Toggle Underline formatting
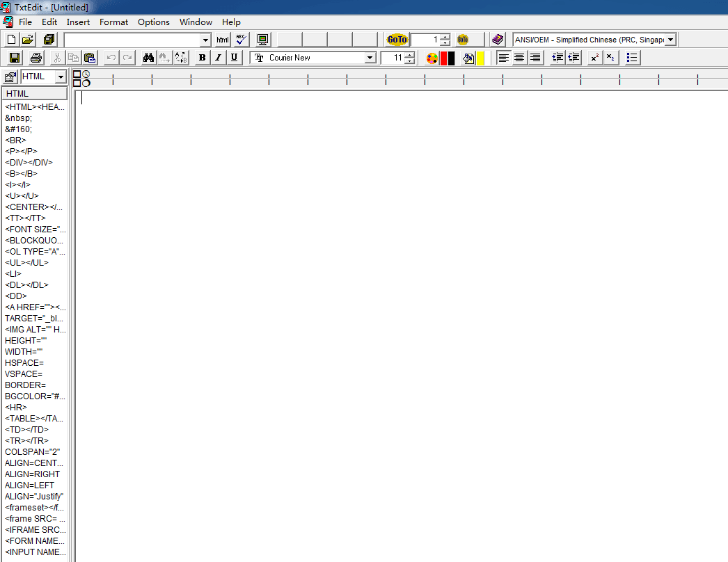This screenshot has height=562, width=728. (235, 58)
